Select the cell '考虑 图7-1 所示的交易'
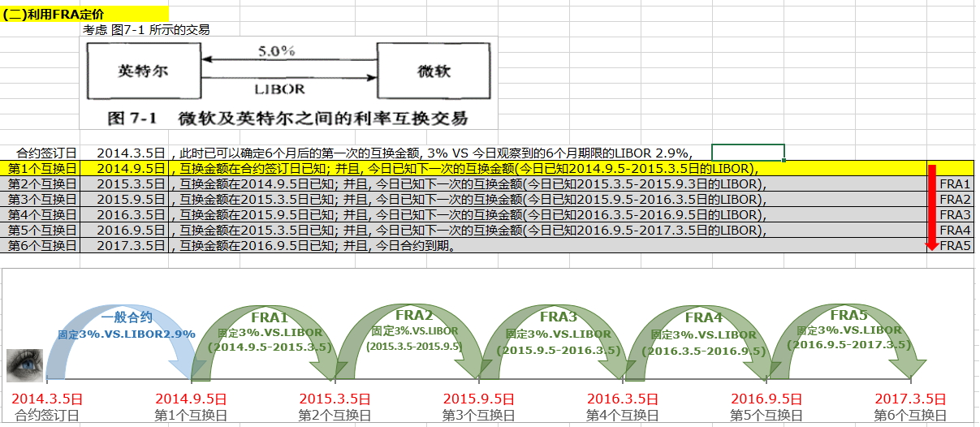980x427 pixels. pos(146,29)
